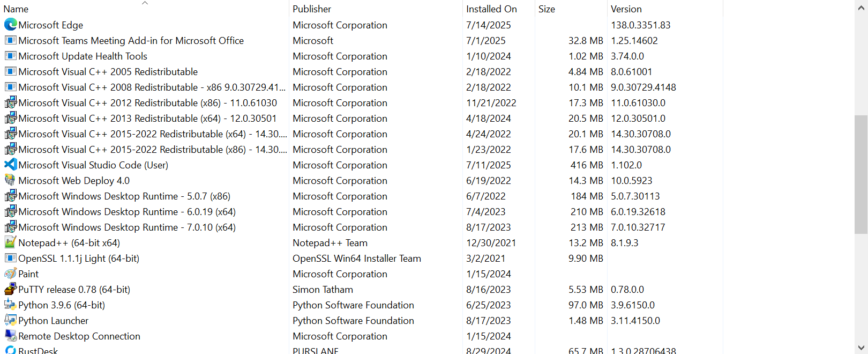Click the Microsoft Edge icon
This screenshot has height=354, width=868.
pos(10,25)
